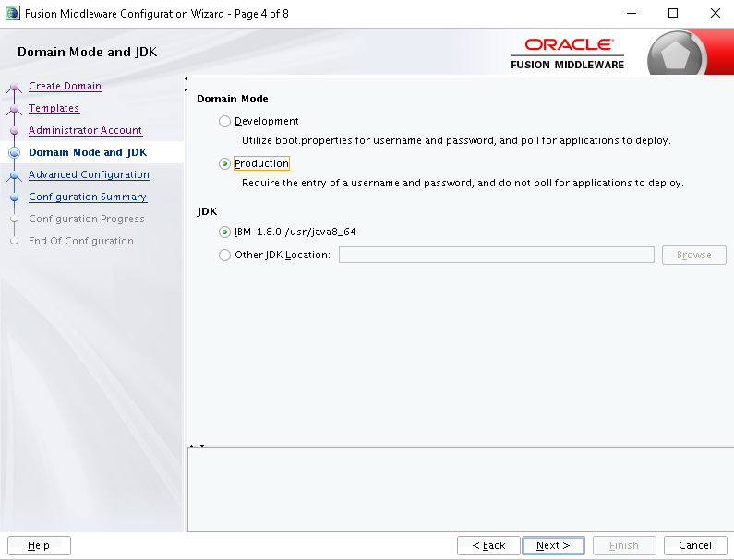Image resolution: width=734 pixels, height=560 pixels.
Task: Click the Other JDK Location text field
Action: tap(496, 255)
